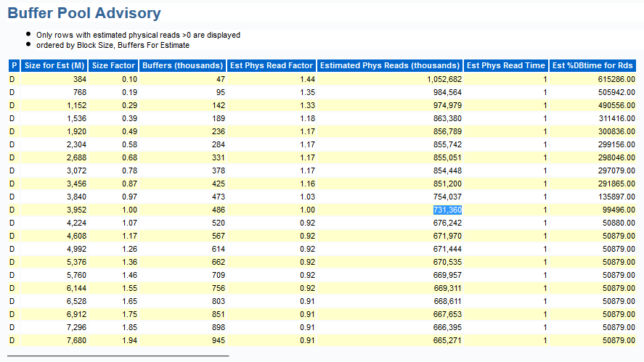Select the Est Phys Read Factor header
Viewport: 644px width, 362px height.
coord(271,65)
